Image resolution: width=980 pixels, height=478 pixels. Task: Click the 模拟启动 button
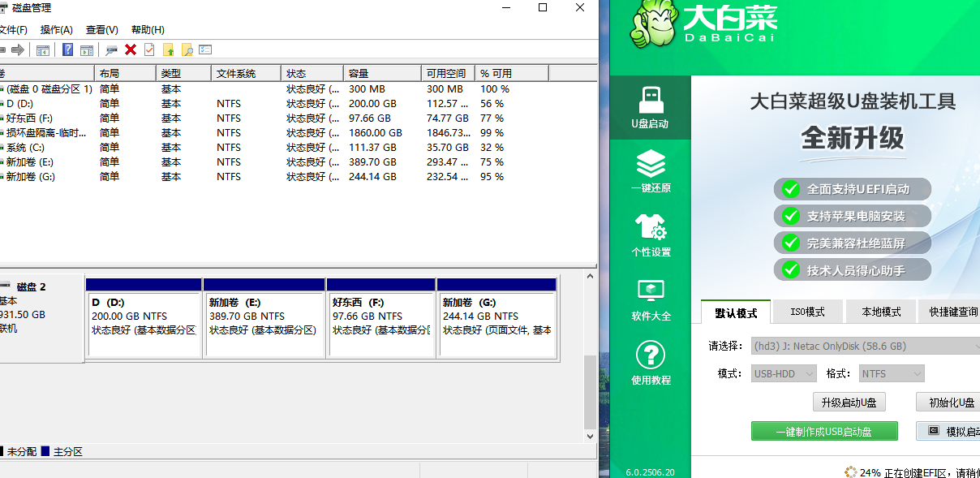(948, 431)
